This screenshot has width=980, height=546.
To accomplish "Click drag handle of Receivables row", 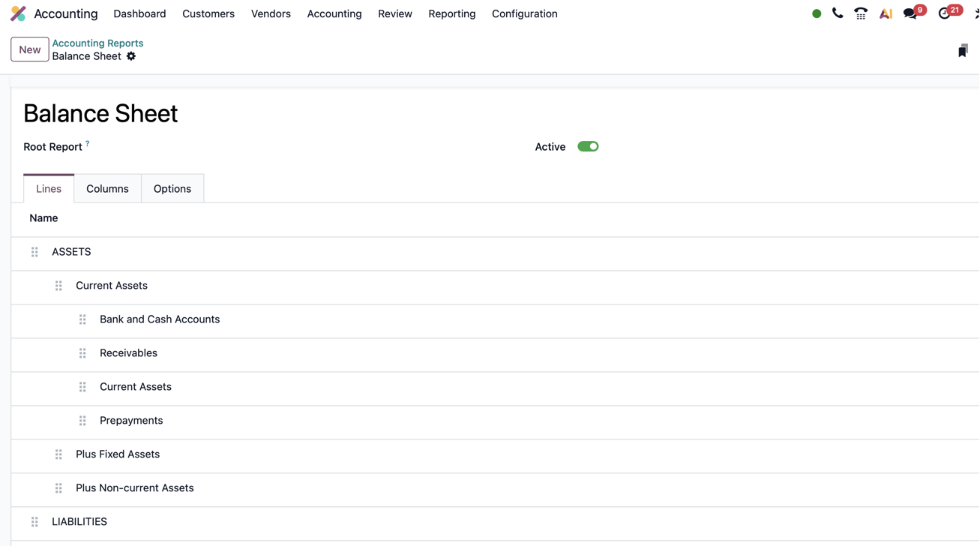I will pos(82,353).
